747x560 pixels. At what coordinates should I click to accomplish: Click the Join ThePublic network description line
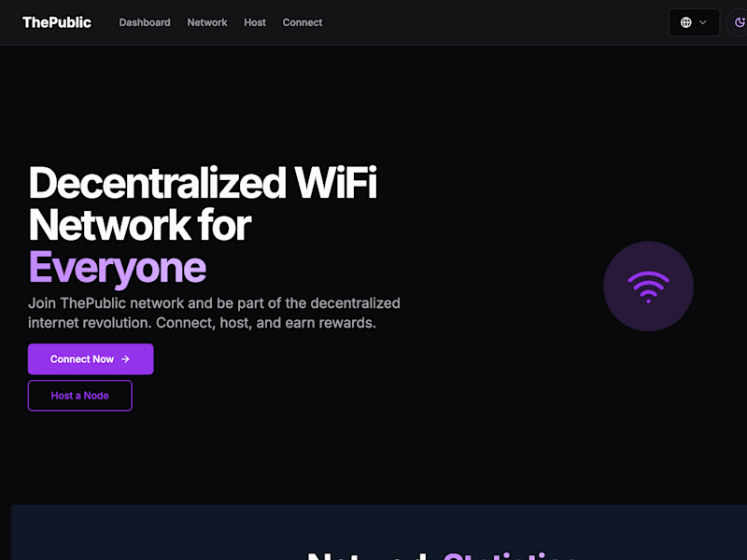pos(214,303)
